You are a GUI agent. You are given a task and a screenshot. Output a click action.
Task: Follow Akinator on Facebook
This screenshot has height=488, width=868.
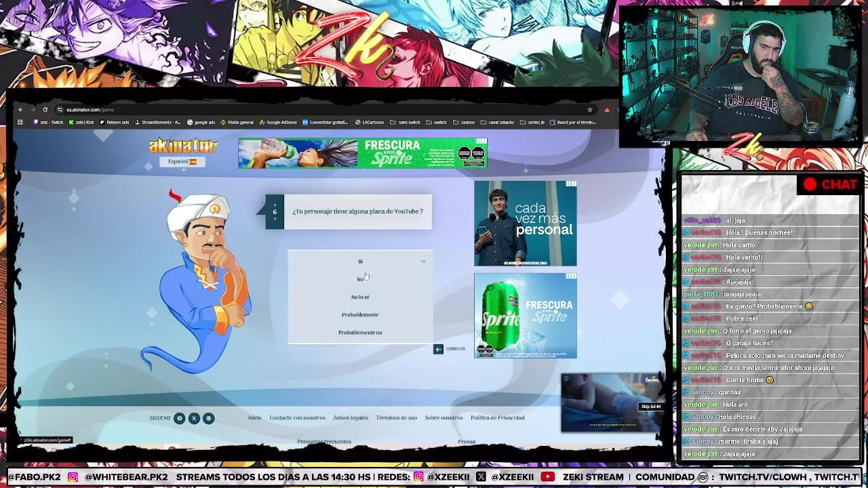tap(180, 418)
